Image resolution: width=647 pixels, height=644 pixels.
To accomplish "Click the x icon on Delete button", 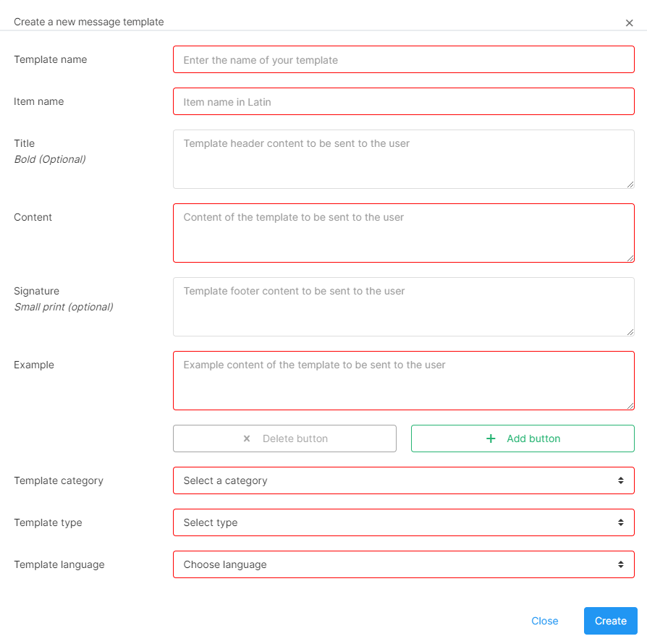I will coord(247,438).
